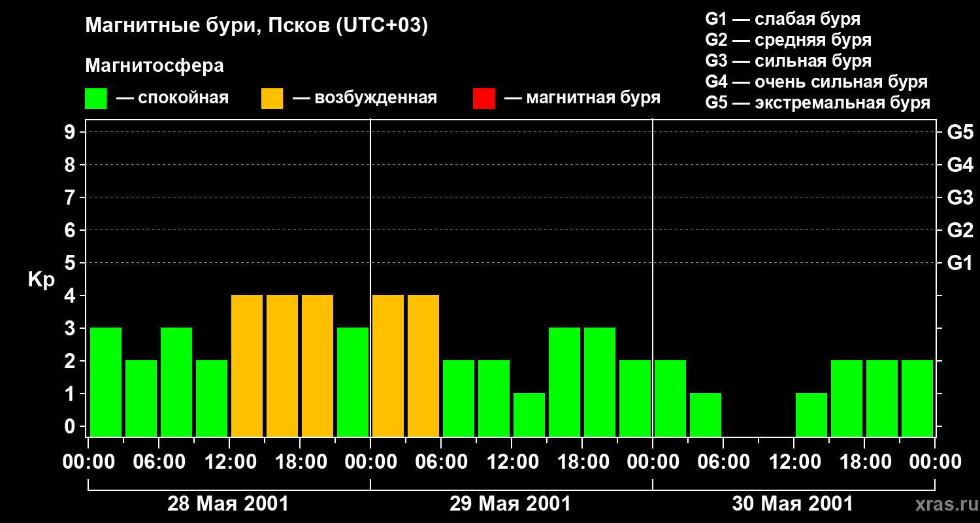The height and width of the screenshot is (523, 980).
Task: Click the '00:00' time label starting 30 May
Action: pos(653,462)
